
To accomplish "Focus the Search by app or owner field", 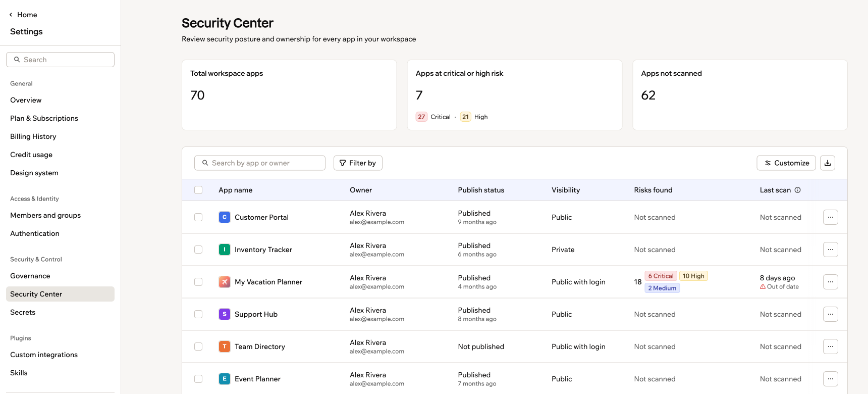I will click(x=260, y=163).
